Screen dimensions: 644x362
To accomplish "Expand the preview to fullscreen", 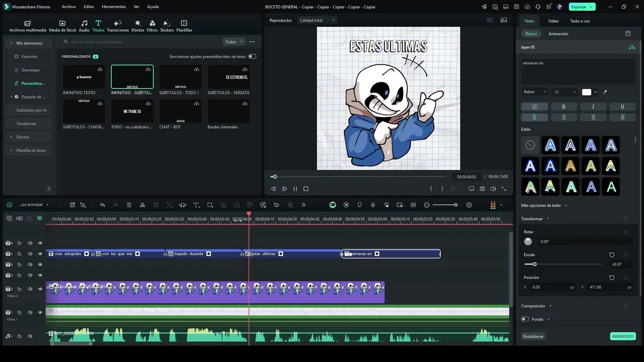I will click(504, 189).
